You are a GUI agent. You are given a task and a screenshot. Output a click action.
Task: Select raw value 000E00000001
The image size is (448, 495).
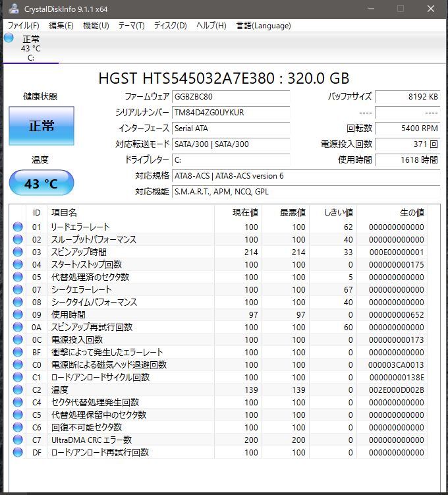[397, 252]
